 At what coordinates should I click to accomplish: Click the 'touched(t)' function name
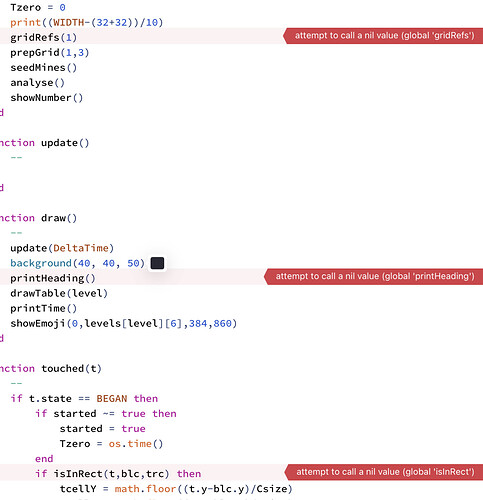tap(71, 368)
